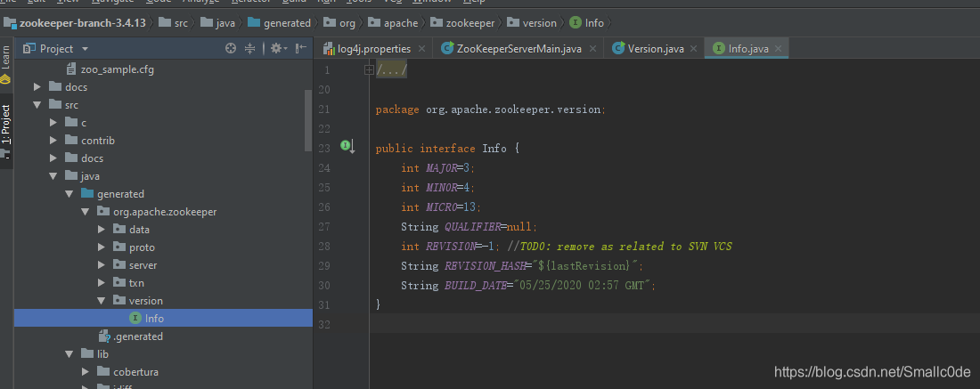Click zookeeper-branch-3.4.13 breadcrumb
This screenshot has height=389, width=980.
[75, 23]
